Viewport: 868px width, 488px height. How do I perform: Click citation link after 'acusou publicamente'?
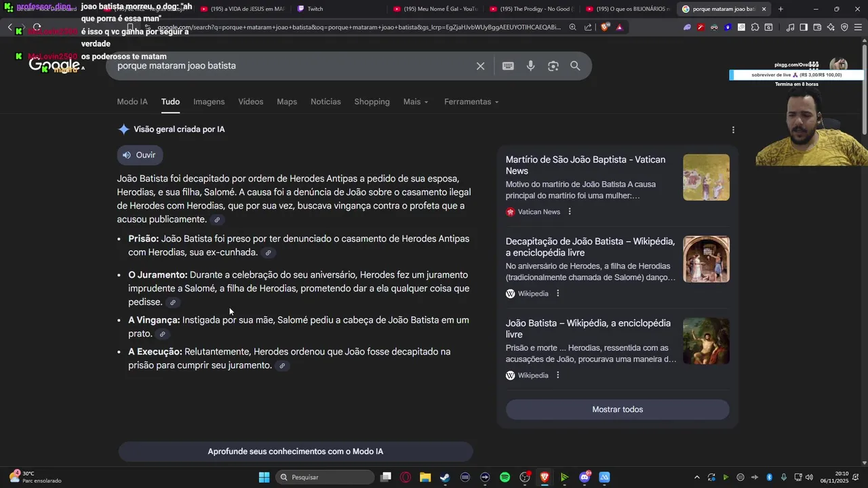click(217, 220)
